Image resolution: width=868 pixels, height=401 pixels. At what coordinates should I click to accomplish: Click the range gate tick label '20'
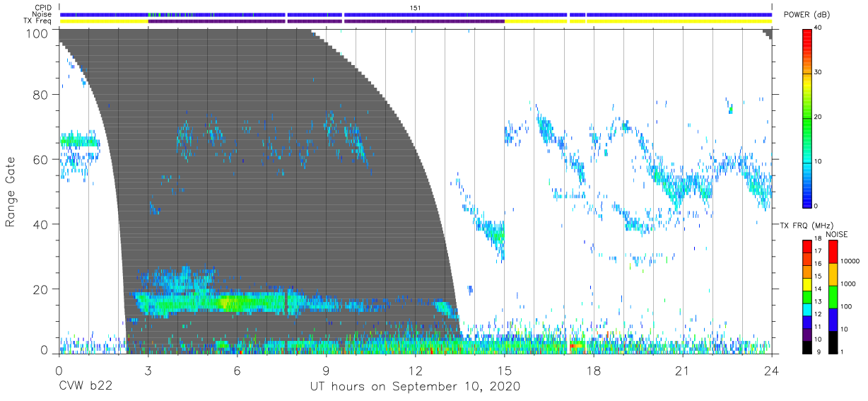pyautogui.click(x=40, y=289)
